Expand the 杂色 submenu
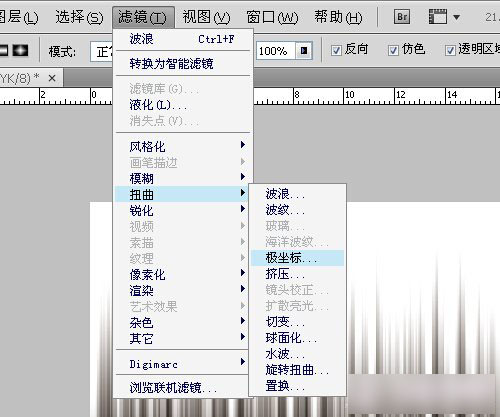500x417 pixels. (182, 322)
